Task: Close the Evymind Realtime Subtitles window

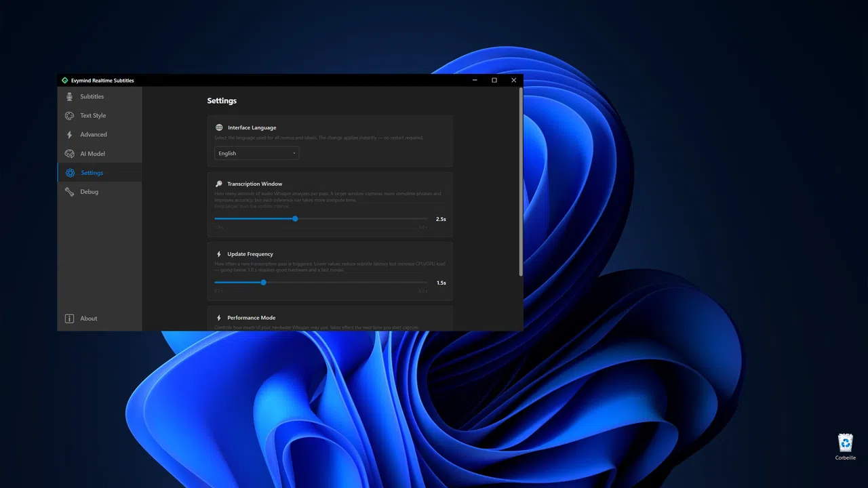Action: pos(513,80)
